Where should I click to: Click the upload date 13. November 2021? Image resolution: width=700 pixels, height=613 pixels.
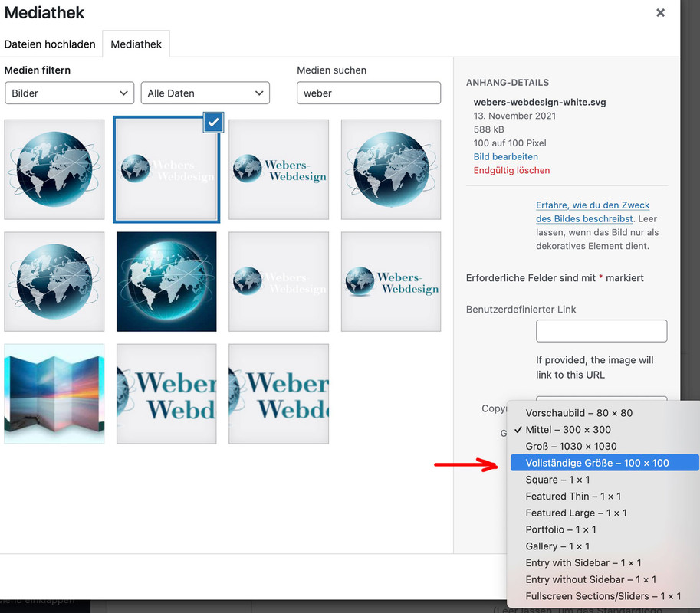(x=514, y=116)
